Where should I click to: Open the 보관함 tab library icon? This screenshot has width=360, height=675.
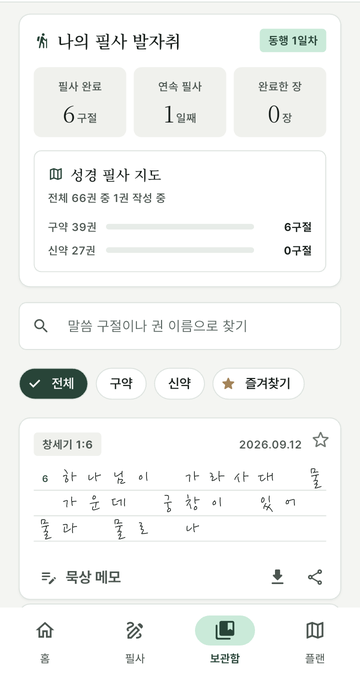[225, 630]
